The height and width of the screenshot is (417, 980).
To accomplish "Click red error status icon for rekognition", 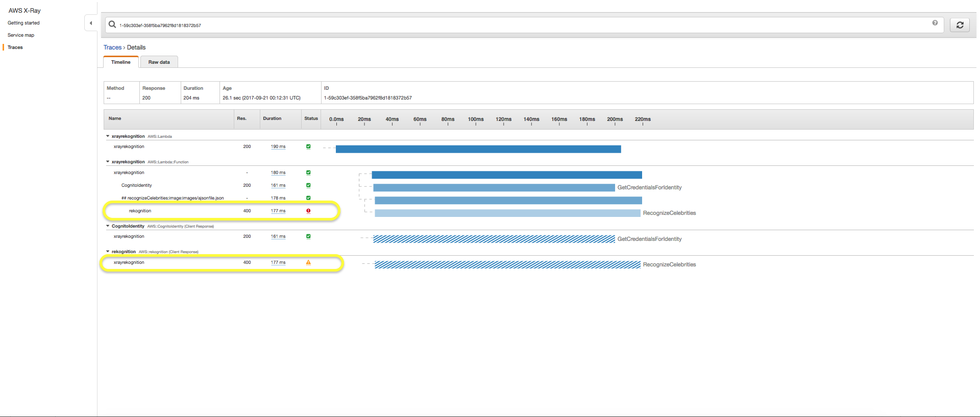I will (308, 211).
